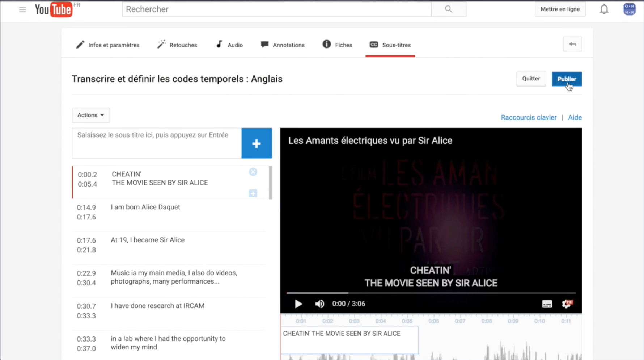
Task: Switch to the Annotations tab
Action: tap(283, 45)
